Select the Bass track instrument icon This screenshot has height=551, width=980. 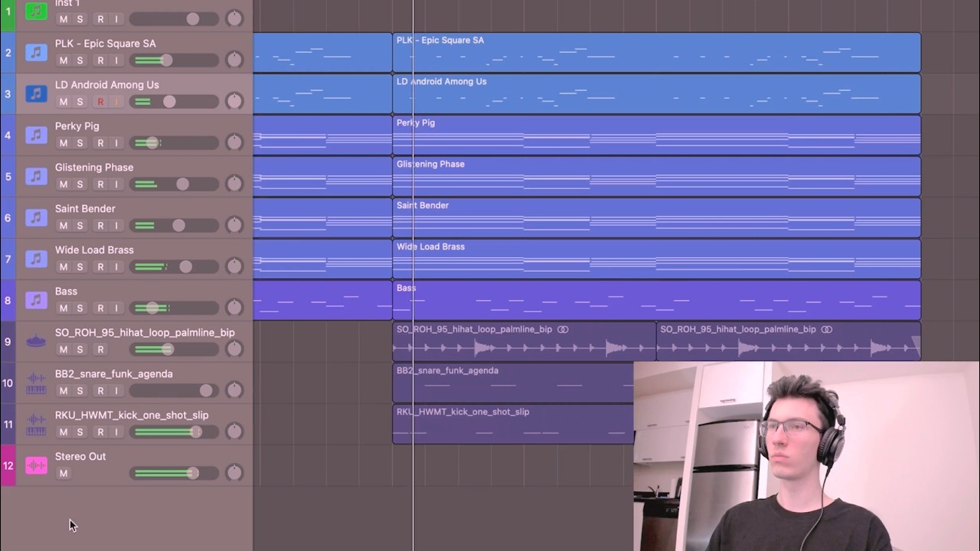[x=36, y=301]
